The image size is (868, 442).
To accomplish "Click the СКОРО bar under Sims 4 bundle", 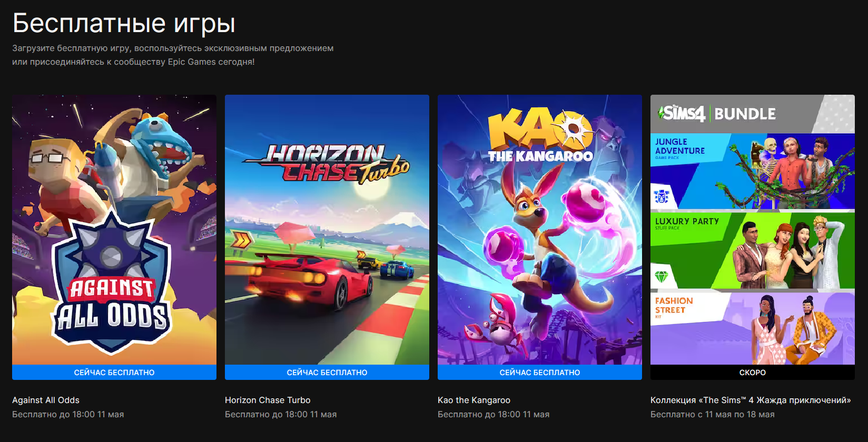I will (x=753, y=372).
